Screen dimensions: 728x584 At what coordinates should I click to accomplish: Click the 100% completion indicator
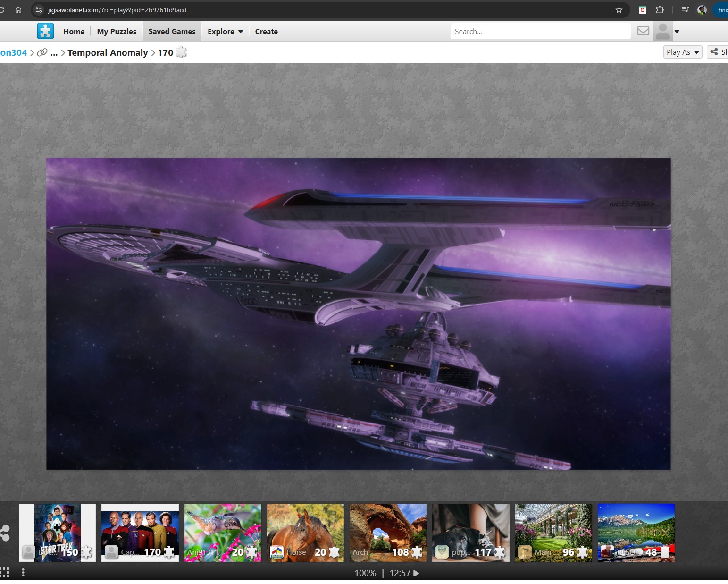[x=365, y=573]
